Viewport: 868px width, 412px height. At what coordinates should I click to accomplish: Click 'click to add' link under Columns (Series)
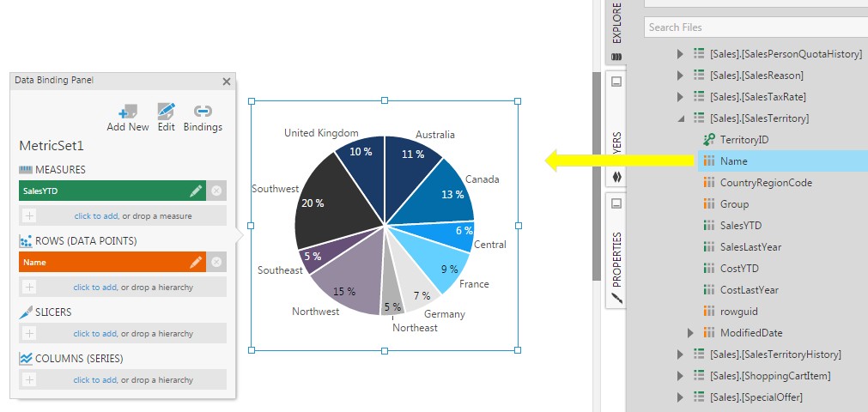pos(94,379)
